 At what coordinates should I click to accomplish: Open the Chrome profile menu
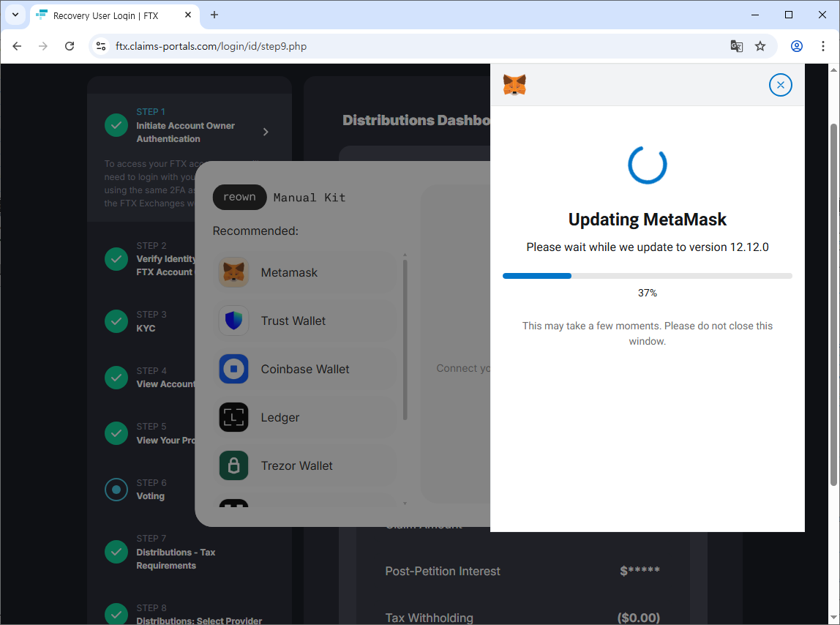pos(797,46)
